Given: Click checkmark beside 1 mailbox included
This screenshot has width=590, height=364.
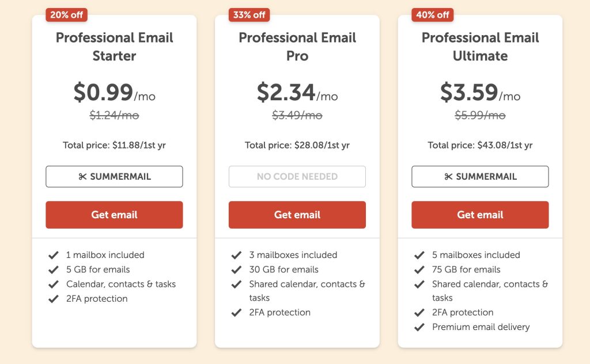Looking at the screenshot, I should (x=54, y=255).
